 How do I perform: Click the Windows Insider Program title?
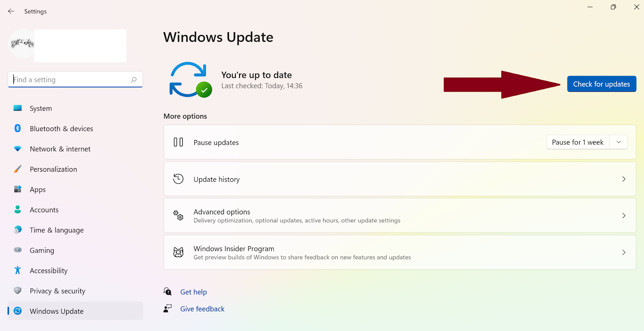click(x=234, y=249)
